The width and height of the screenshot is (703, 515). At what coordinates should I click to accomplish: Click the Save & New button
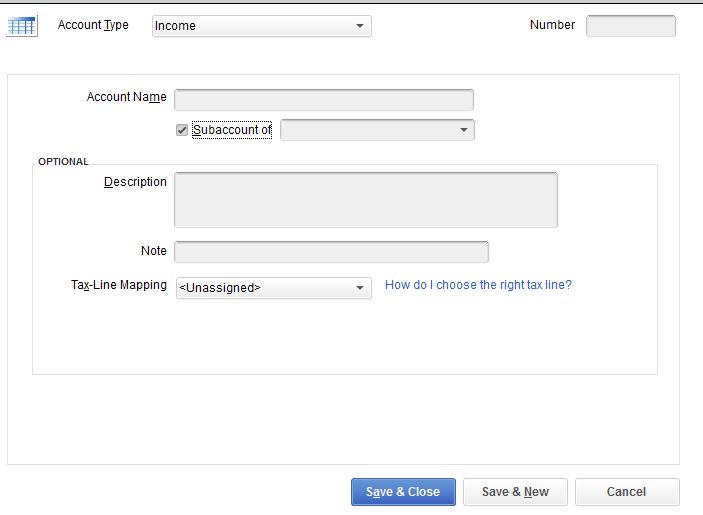(x=515, y=492)
